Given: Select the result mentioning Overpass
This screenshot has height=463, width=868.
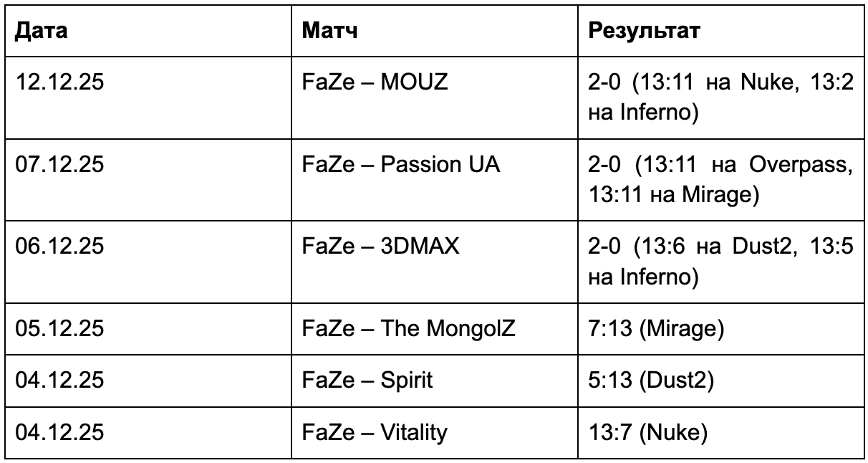Looking at the screenshot, I should pos(720,179).
